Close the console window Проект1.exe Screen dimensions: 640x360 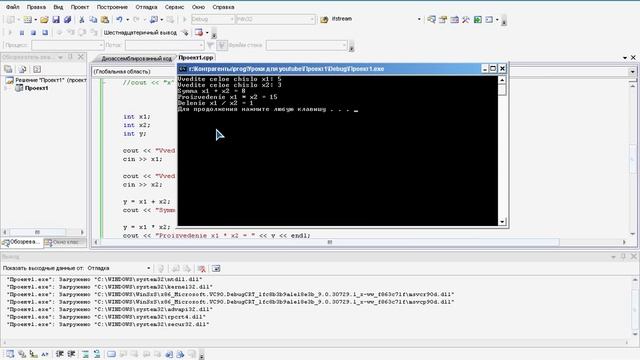(x=502, y=69)
